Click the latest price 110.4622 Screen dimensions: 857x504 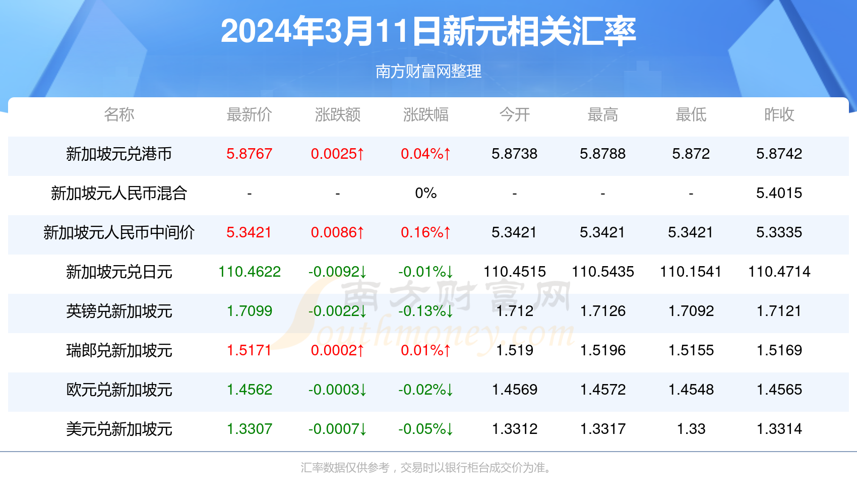pyautogui.click(x=250, y=272)
